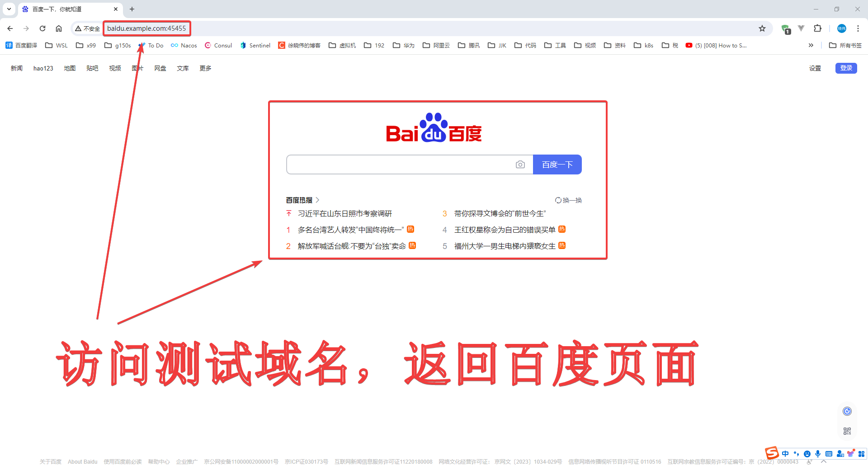Open the 百度热搜 hot list
This screenshot has width=868, height=470.
pyautogui.click(x=302, y=200)
